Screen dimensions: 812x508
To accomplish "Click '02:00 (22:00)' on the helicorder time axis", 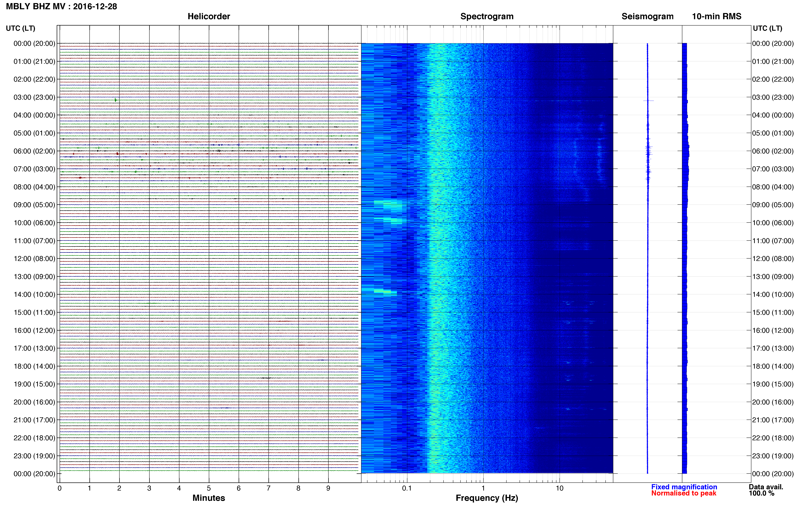I will [x=34, y=79].
